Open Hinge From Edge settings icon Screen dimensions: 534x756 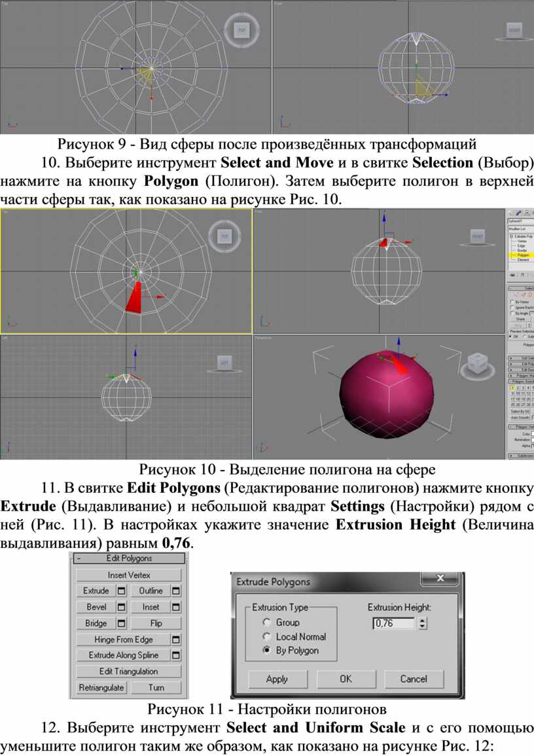click(176, 639)
